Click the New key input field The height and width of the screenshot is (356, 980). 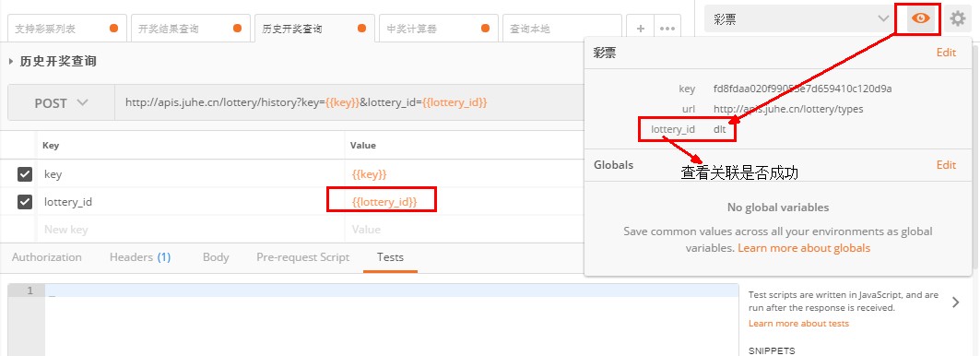point(191,230)
